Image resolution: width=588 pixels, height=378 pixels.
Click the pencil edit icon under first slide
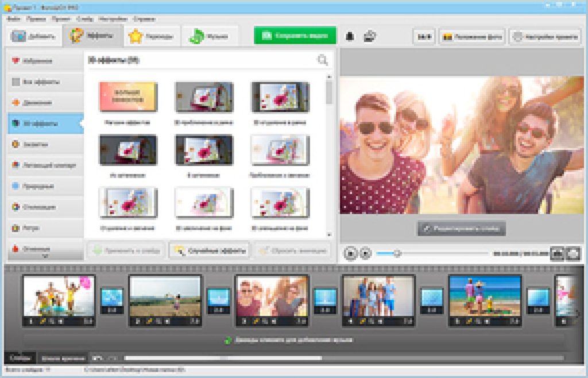click(42, 321)
